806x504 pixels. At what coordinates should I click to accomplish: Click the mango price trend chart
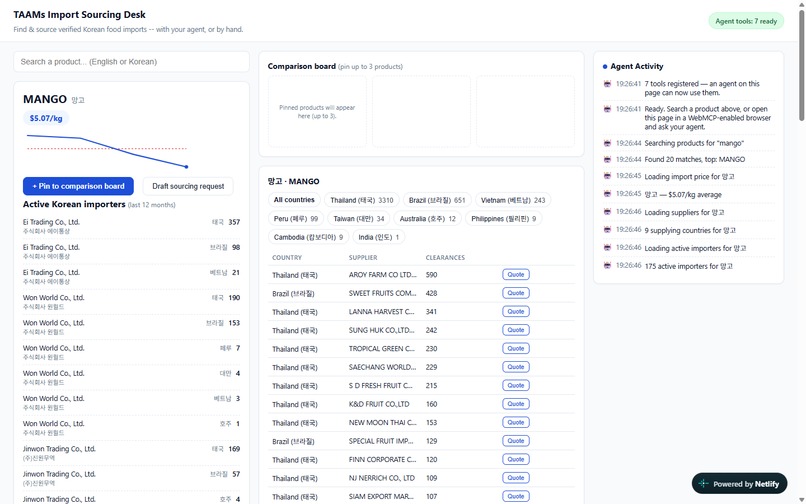coord(107,151)
